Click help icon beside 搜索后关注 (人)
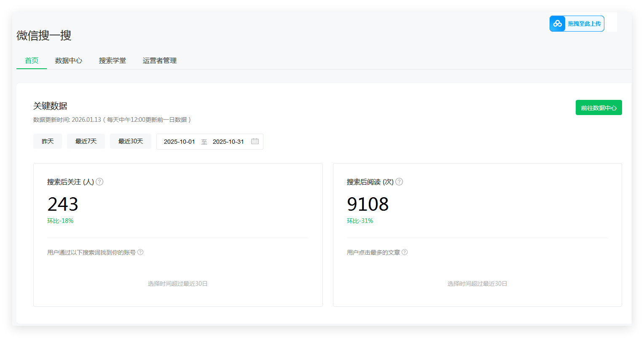 99,182
